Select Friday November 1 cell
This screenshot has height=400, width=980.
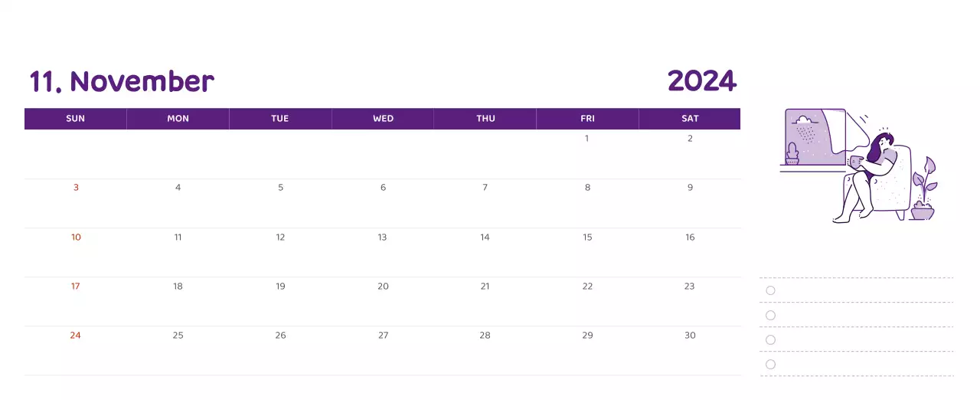pos(587,139)
